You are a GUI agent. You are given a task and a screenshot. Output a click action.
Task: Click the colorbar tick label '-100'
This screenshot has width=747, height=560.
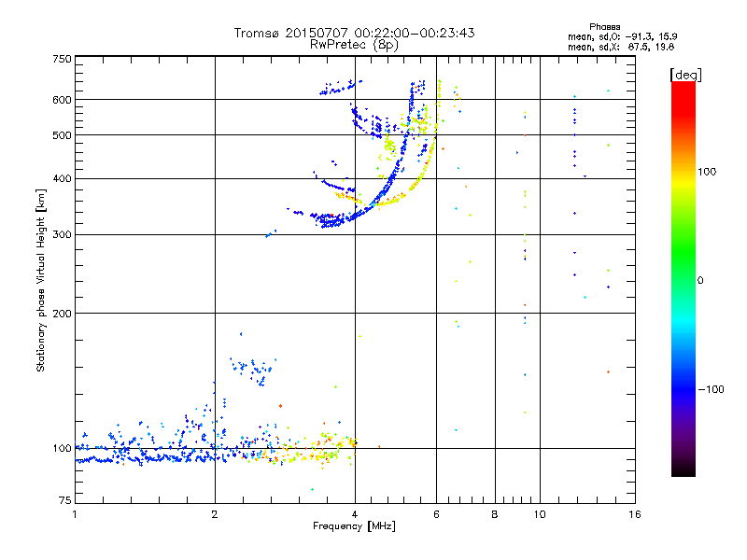[711, 389]
